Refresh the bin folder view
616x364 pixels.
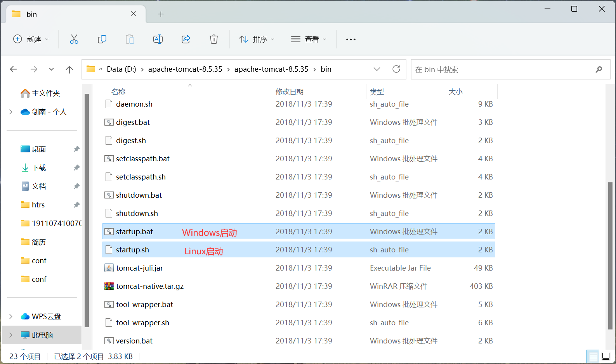pyautogui.click(x=396, y=69)
